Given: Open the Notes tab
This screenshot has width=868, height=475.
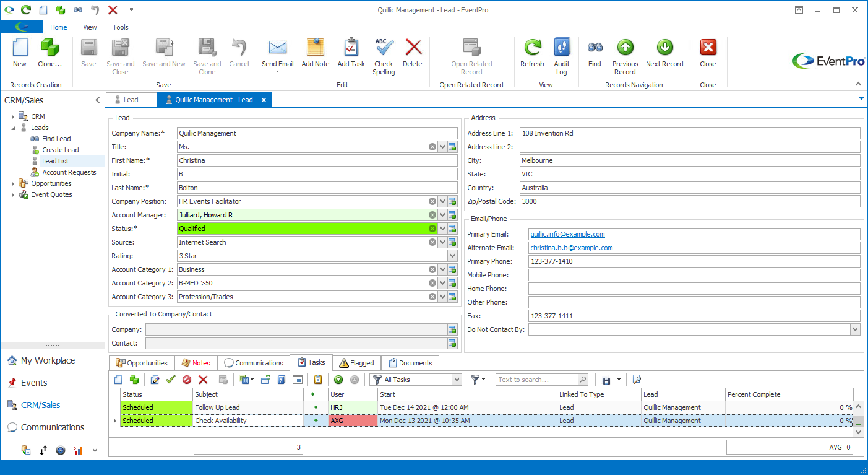Looking at the screenshot, I should click(x=196, y=363).
